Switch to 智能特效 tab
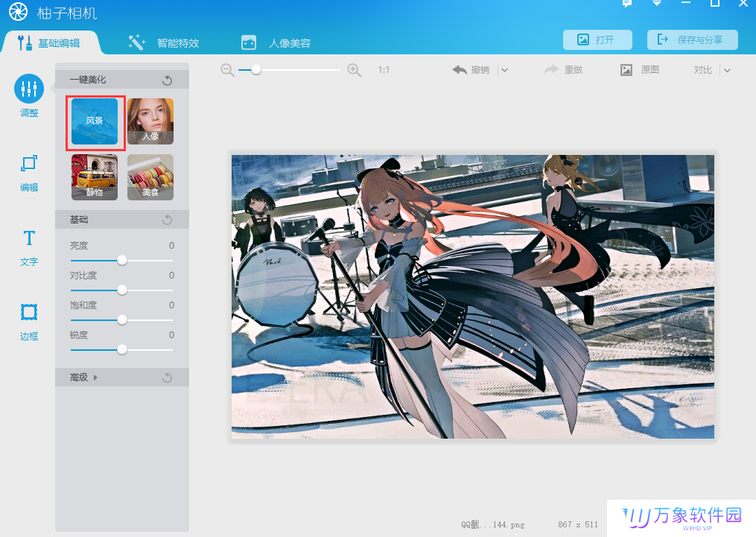This screenshot has height=537, width=756. click(164, 43)
